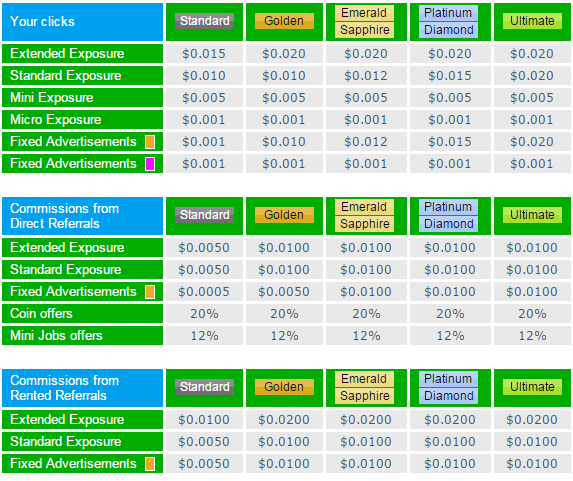Click Emerald badge in Direct Referrals table
This screenshot has height=481, width=573.
pyautogui.click(x=364, y=207)
